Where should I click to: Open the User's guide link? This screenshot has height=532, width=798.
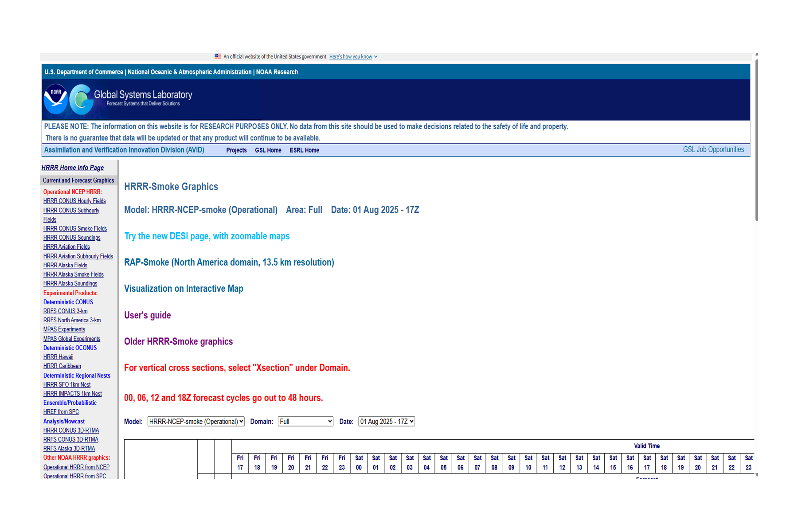pos(147,315)
